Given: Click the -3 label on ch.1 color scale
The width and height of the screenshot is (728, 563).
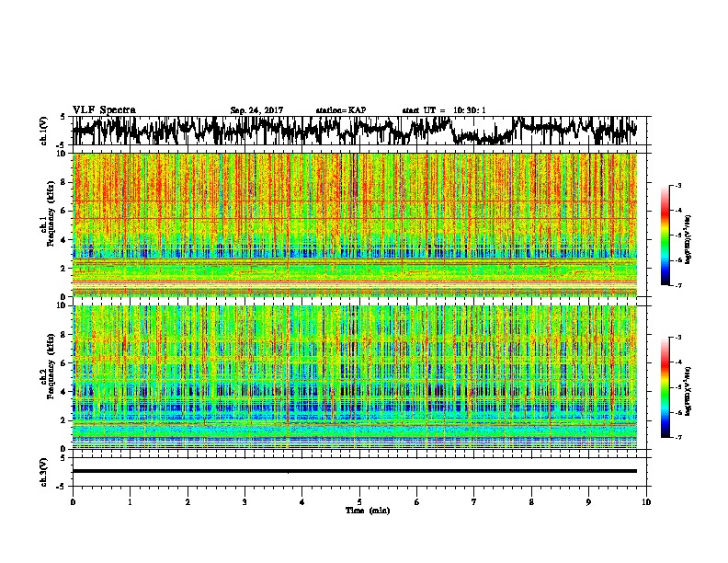Looking at the screenshot, I should coord(678,185).
